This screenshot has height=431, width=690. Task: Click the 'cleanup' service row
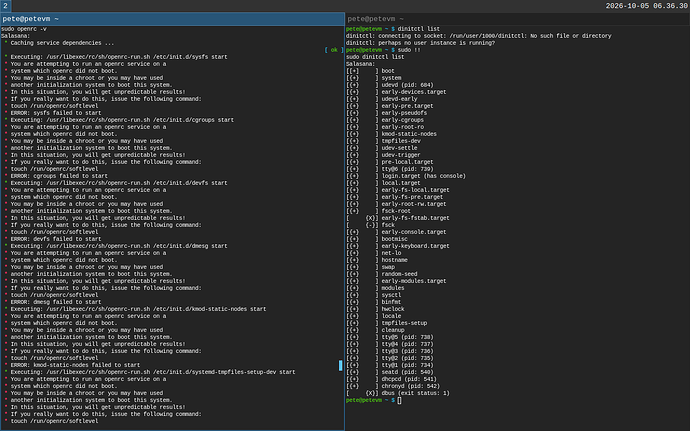coord(375,330)
